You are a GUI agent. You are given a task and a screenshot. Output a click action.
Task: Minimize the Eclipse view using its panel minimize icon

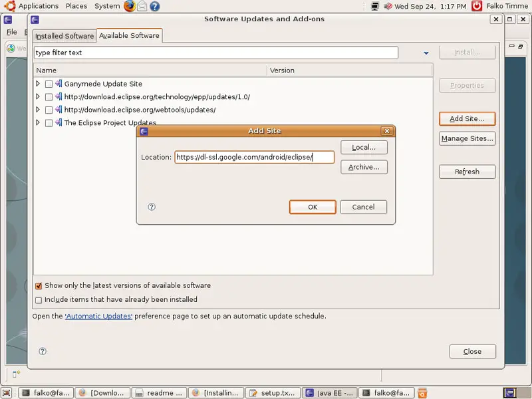511,46
